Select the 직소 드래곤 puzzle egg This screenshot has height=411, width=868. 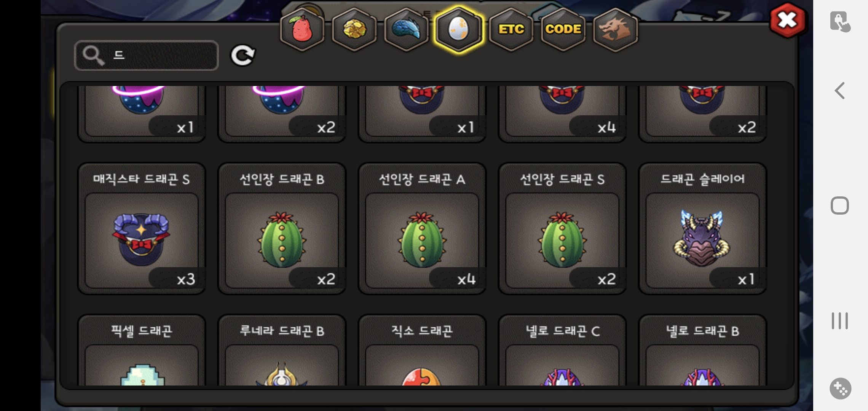[422, 350]
